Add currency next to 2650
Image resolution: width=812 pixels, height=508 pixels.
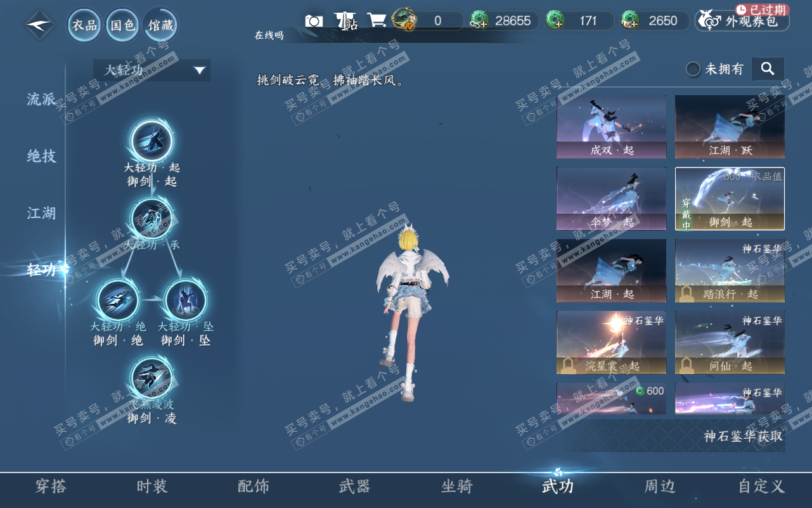pos(630,21)
